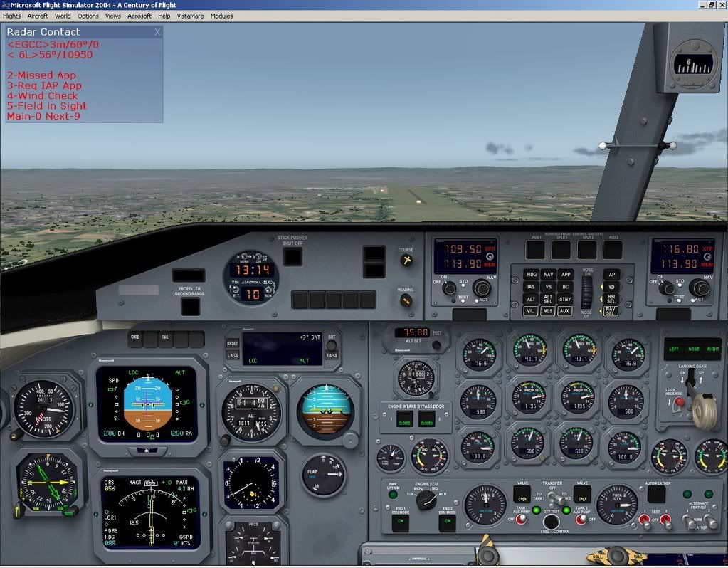Open the Aircraft menu

pos(38,16)
